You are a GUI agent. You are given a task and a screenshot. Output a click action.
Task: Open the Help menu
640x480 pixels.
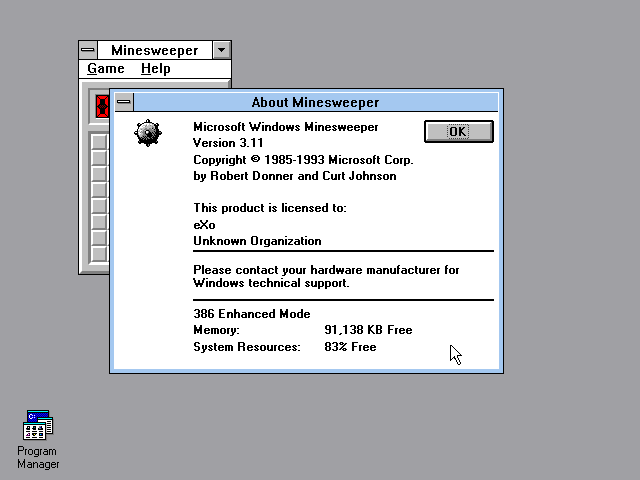[x=155, y=69]
